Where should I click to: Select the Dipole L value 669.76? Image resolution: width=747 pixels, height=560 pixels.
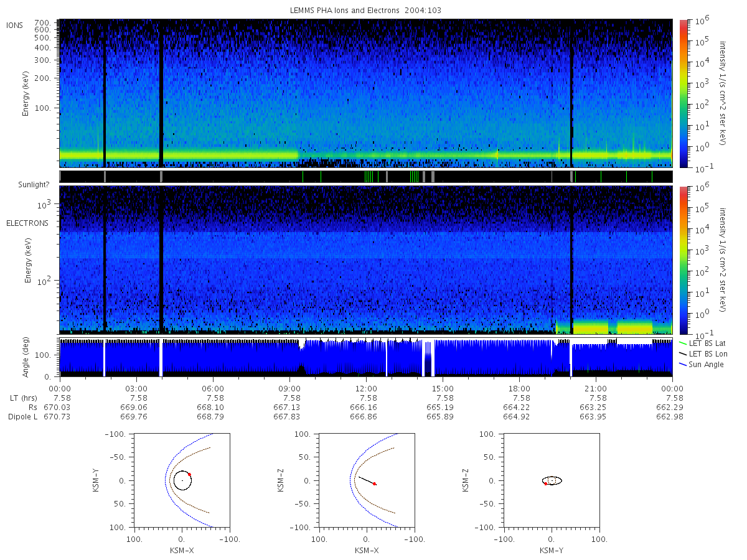click(133, 416)
